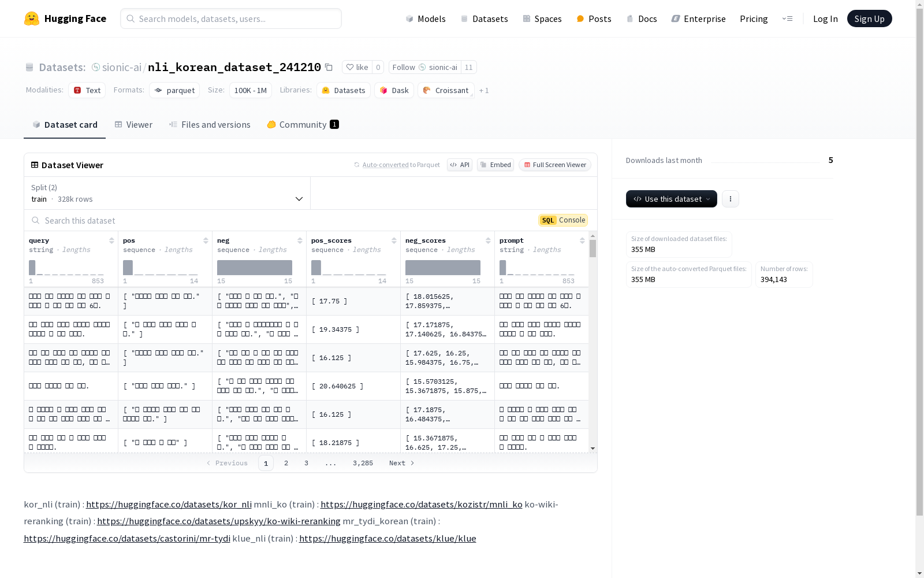Viewport: 924px width, 578px height.
Task: Sort the query column
Action: (111, 240)
